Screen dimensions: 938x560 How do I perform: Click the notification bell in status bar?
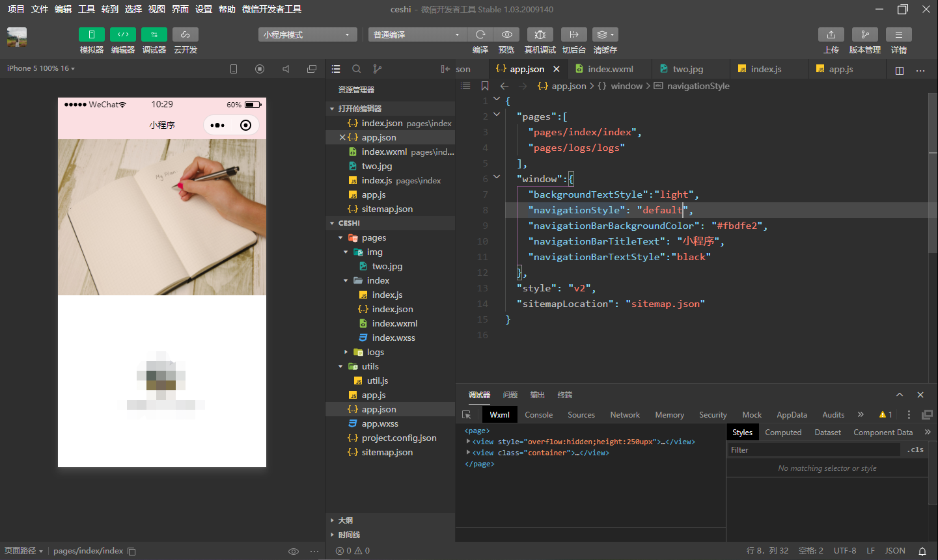(x=922, y=551)
